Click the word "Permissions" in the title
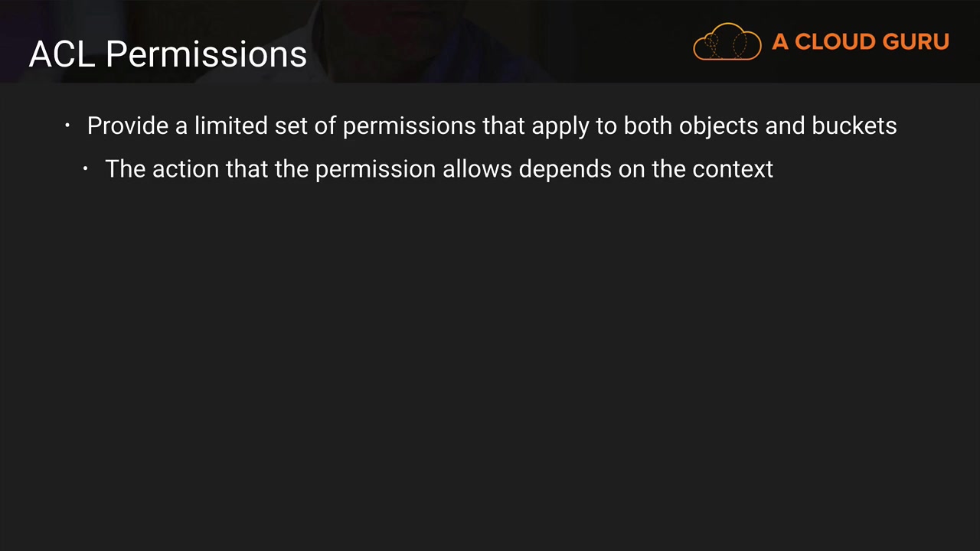Viewport: 980px width, 551px height. pos(206,54)
